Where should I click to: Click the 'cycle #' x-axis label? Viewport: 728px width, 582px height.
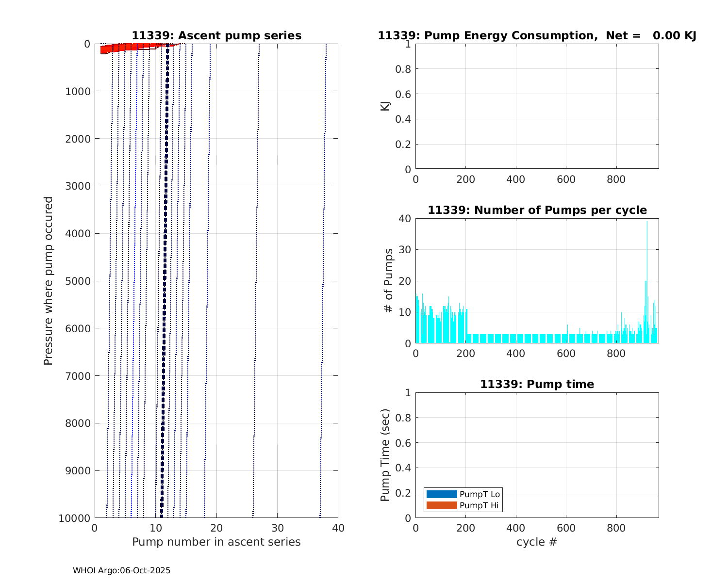click(x=537, y=542)
